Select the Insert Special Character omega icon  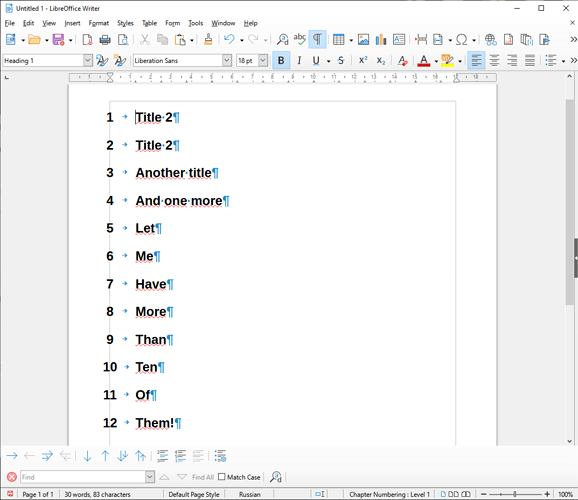click(462, 39)
